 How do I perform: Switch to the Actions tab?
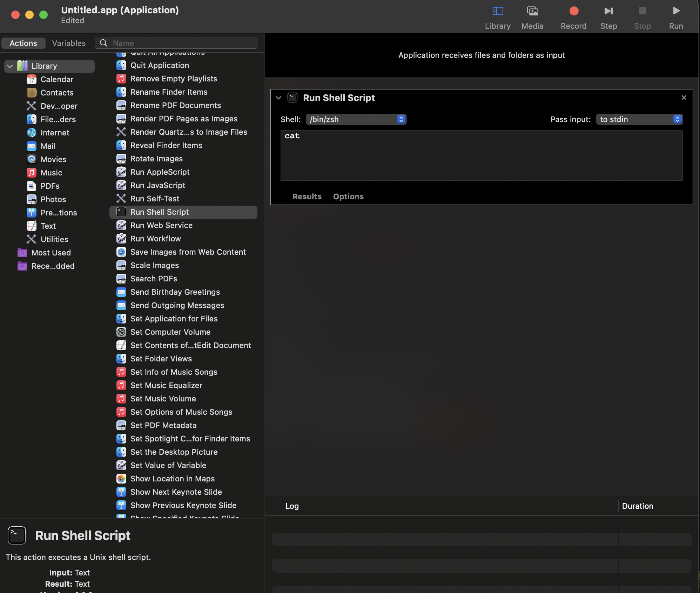tap(23, 43)
